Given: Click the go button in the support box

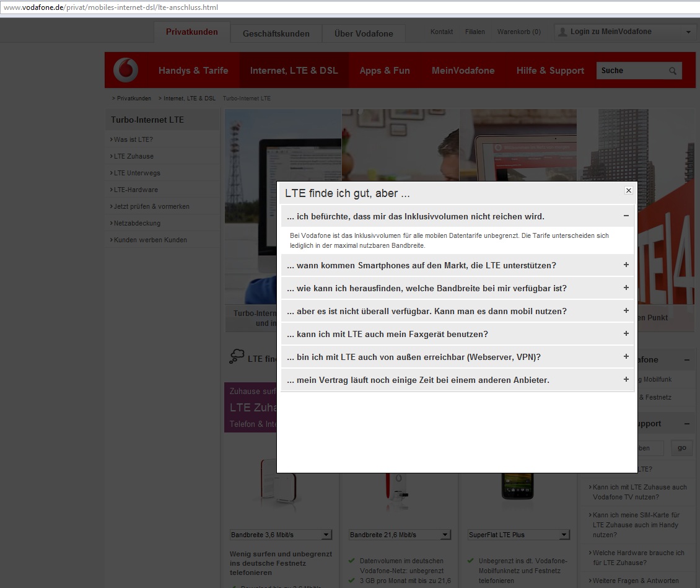Looking at the screenshot, I should 681,448.
